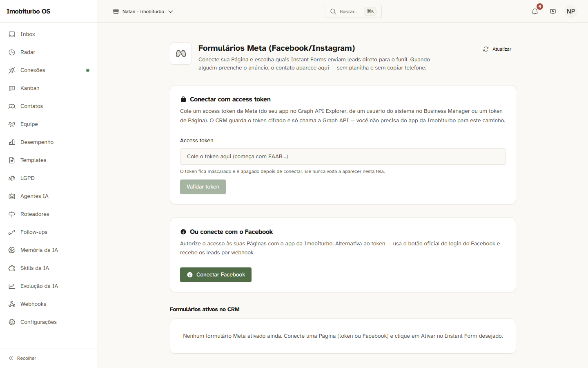The height and width of the screenshot is (368, 588).
Task: Open the Webhooks icon in sidebar
Action: 12,304
